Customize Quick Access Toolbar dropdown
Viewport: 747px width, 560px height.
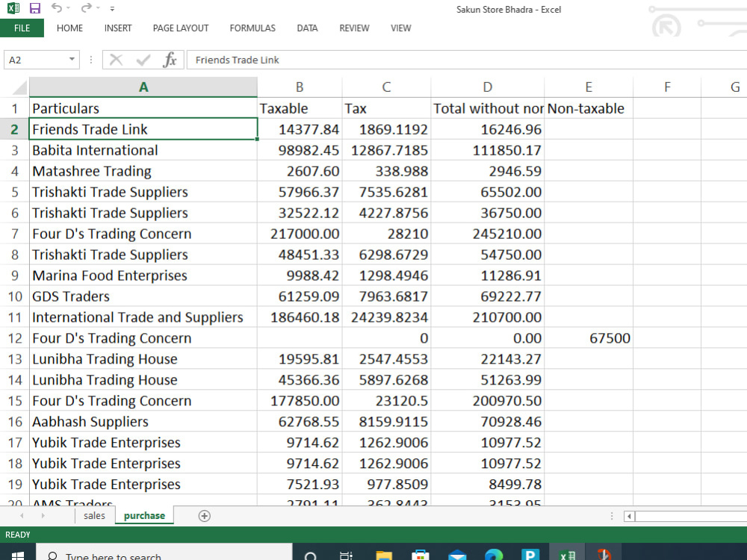point(113,8)
